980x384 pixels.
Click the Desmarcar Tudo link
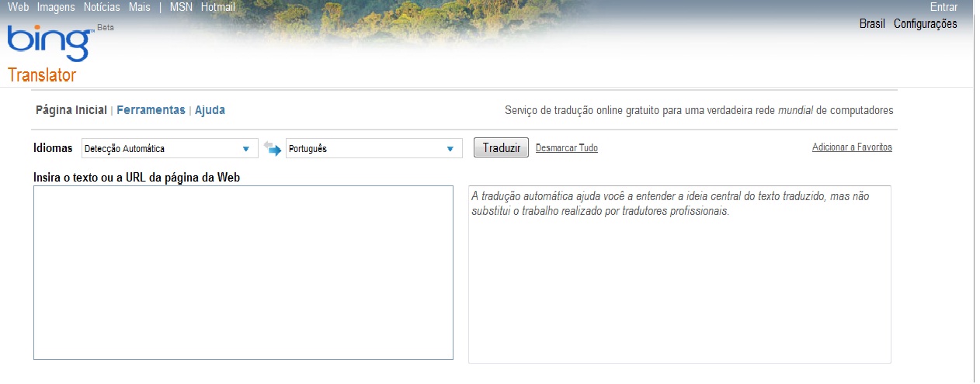click(x=567, y=148)
